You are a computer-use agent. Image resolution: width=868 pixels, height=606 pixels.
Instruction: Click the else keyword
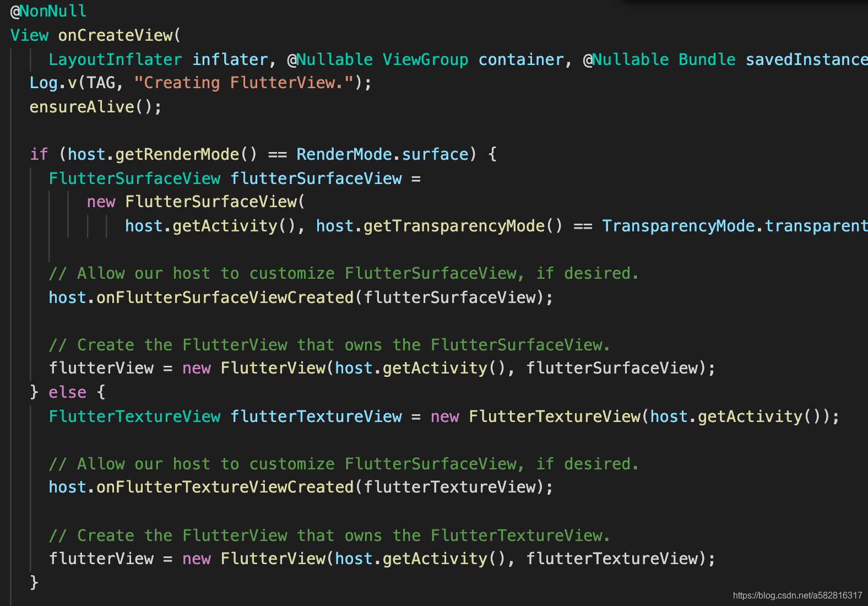point(68,392)
